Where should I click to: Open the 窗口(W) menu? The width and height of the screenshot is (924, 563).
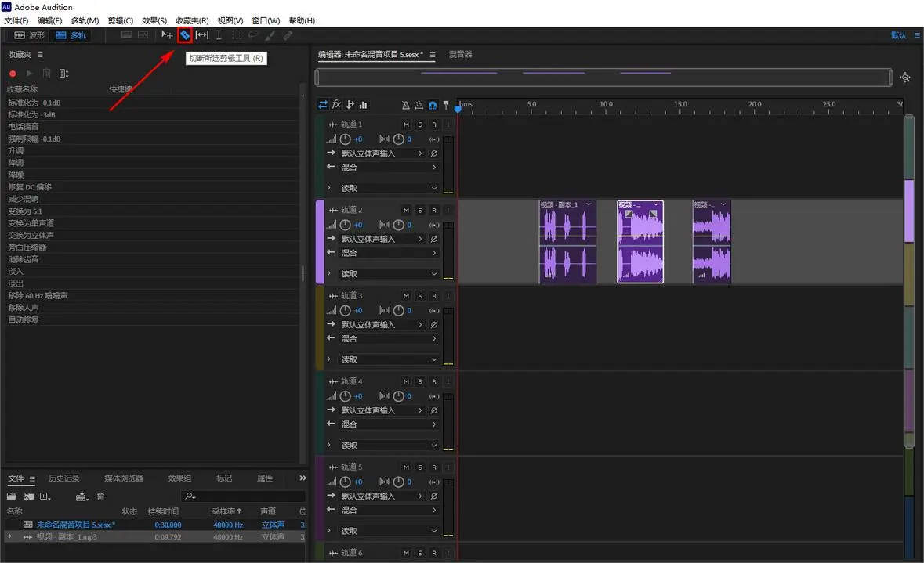266,20
